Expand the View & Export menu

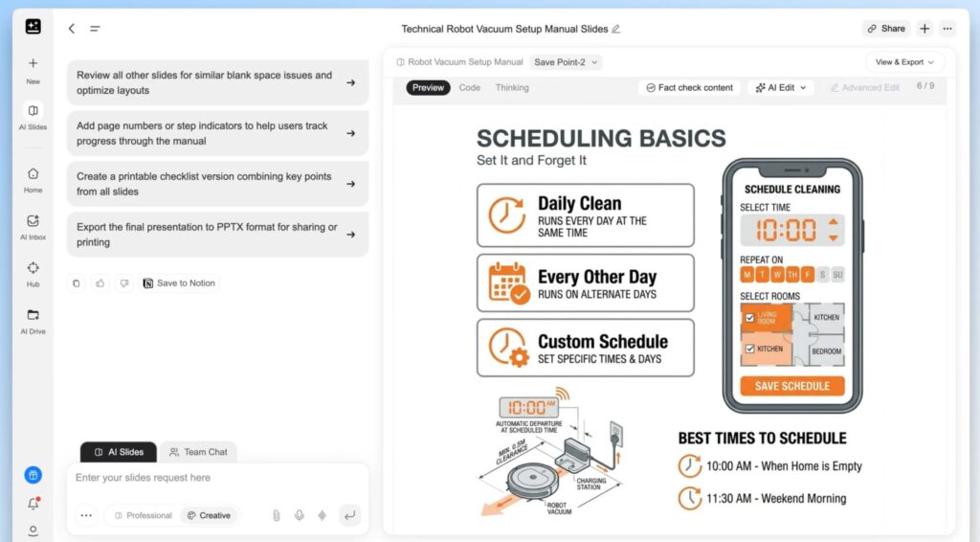coord(904,62)
